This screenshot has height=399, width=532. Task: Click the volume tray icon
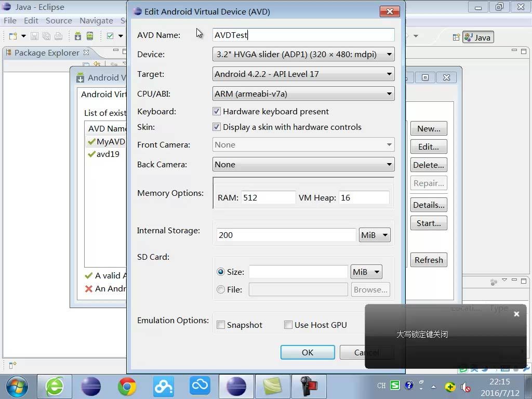465,387
